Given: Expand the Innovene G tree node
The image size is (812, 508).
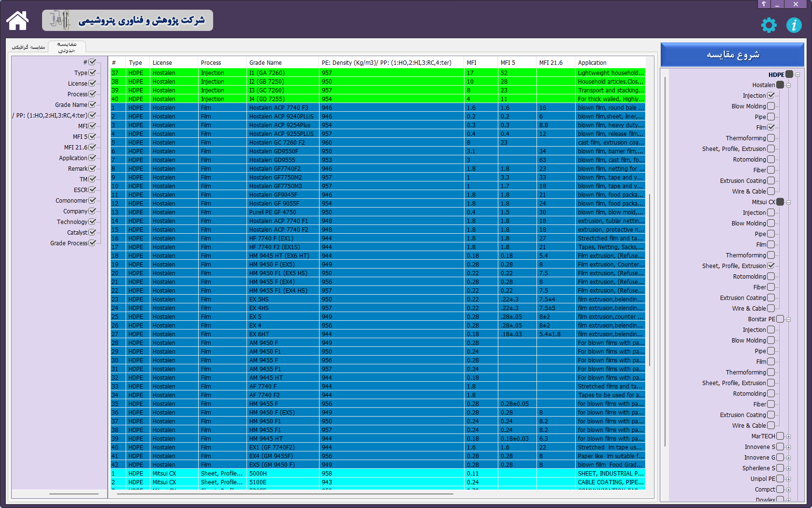Looking at the screenshot, I should point(788,458).
